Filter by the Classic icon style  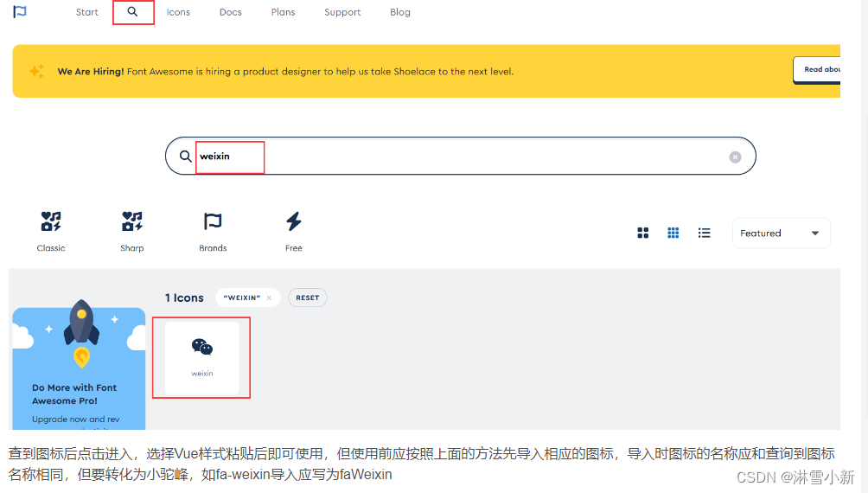[51, 232]
